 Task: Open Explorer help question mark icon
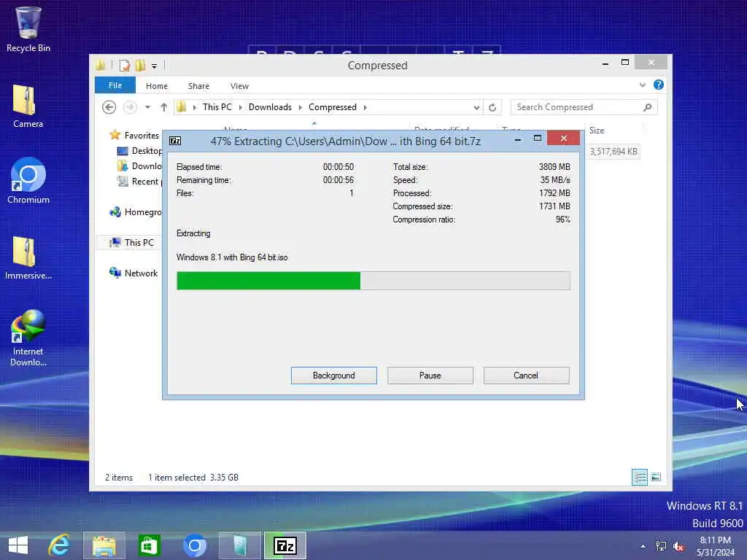click(659, 85)
